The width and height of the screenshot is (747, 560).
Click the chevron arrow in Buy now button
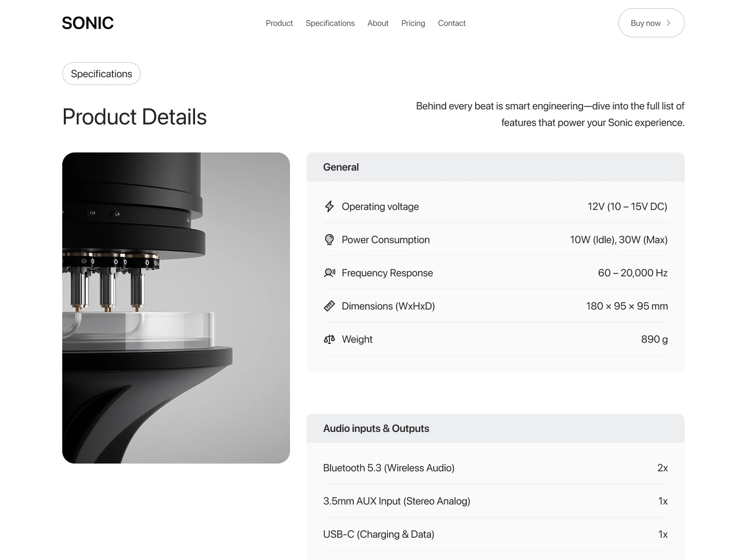click(668, 23)
